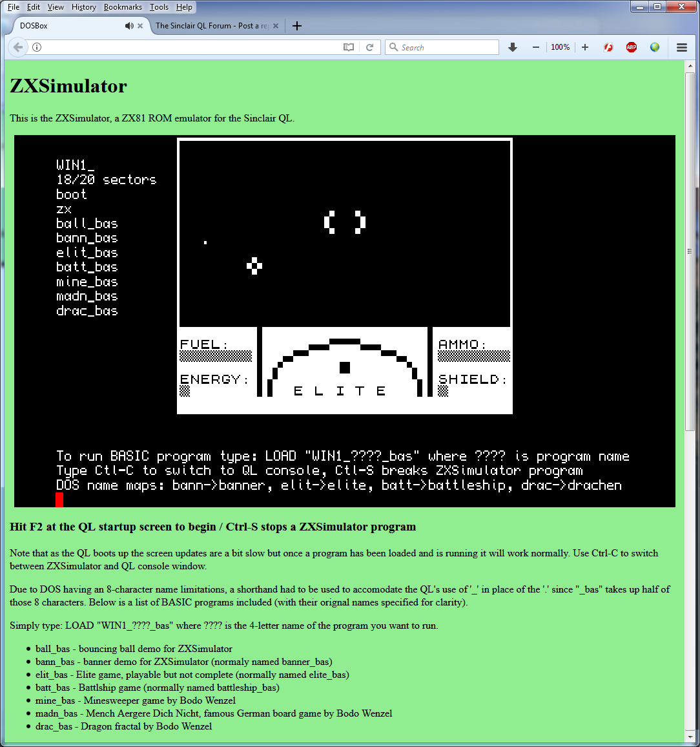Reset zoom via 100% indicator
700x747 pixels.
tap(560, 47)
